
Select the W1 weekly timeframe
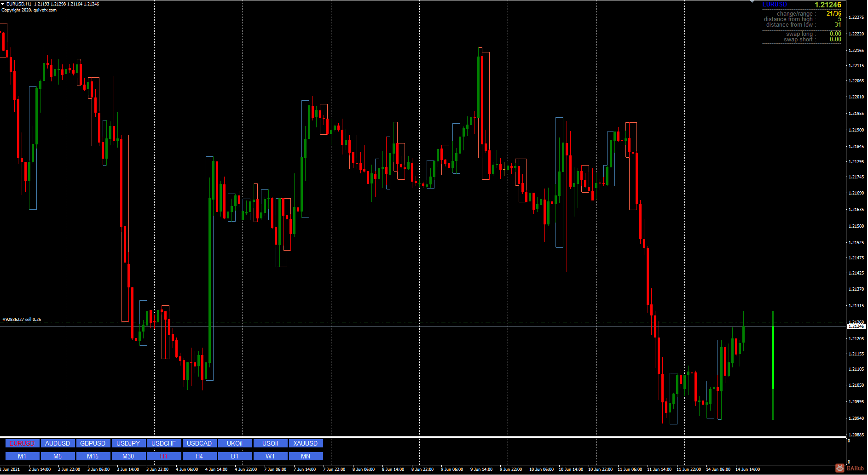270,456
